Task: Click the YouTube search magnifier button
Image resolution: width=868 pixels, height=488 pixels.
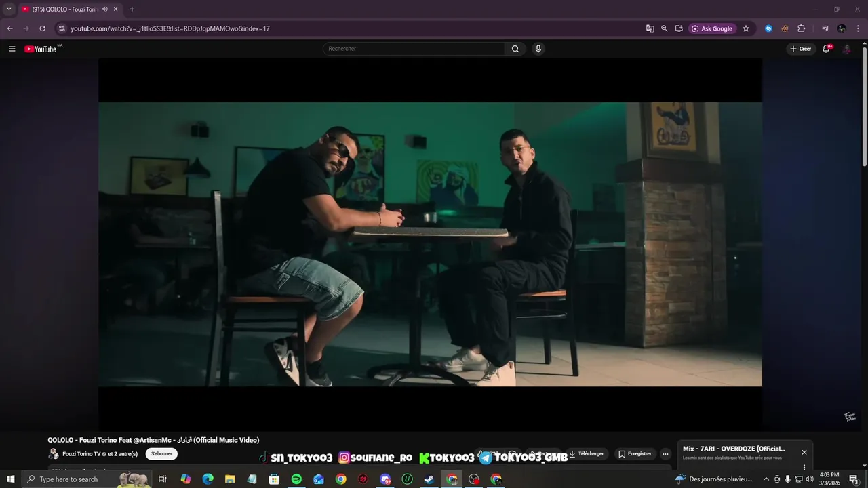Action: pos(515,49)
